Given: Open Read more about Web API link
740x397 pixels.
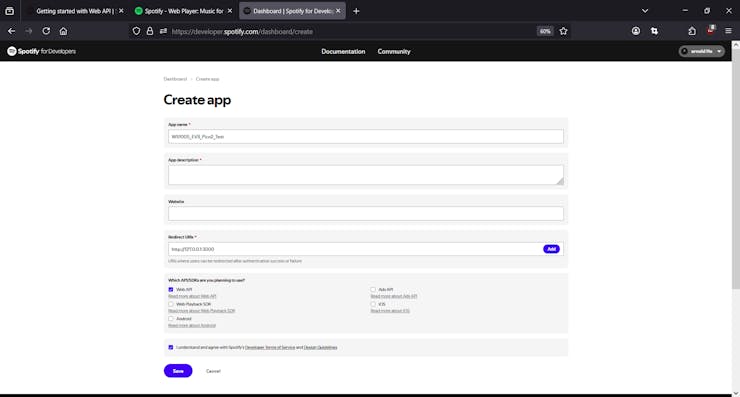Looking at the screenshot, I should pos(192,296).
